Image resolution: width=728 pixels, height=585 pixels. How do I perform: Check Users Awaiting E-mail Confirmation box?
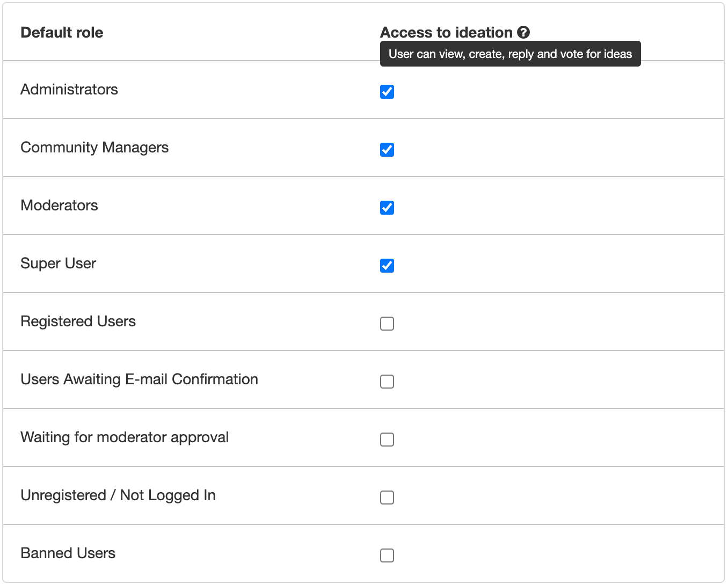[x=387, y=382]
